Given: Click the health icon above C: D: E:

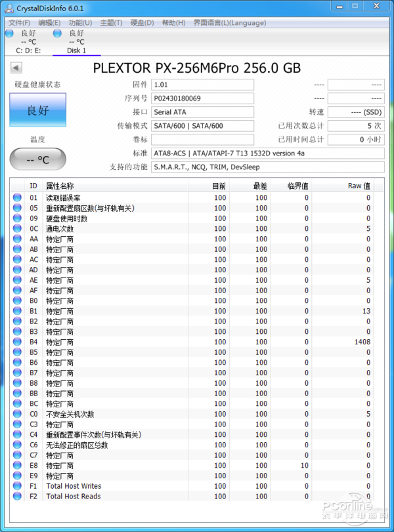Looking at the screenshot, I should 9,33.
